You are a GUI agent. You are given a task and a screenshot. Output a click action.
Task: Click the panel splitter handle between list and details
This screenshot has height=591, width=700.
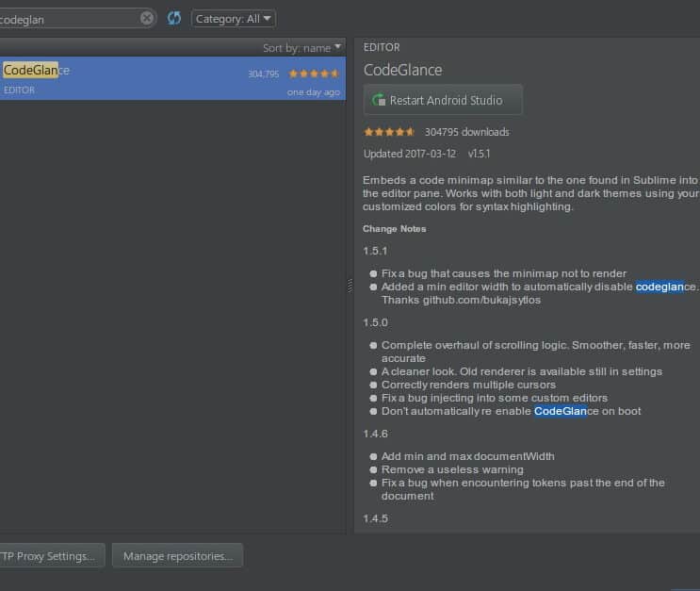pyautogui.click(x=350, y=286)
